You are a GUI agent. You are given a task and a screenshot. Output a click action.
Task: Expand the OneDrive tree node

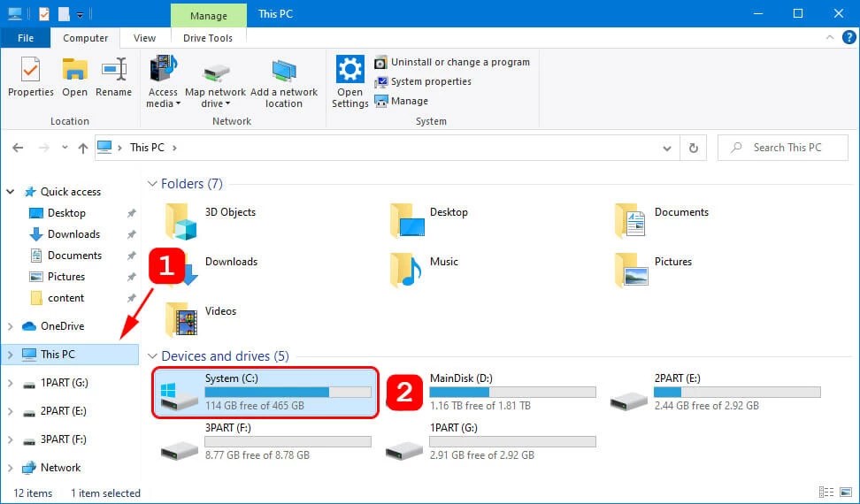(10, 326)
